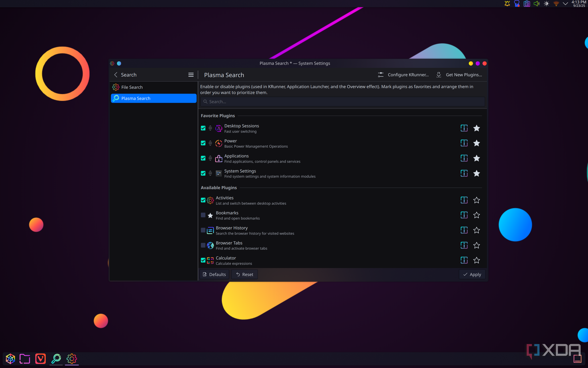Mark Activities plugin as favorite
The image size is (588, 368).
click(x=477, y=200)
